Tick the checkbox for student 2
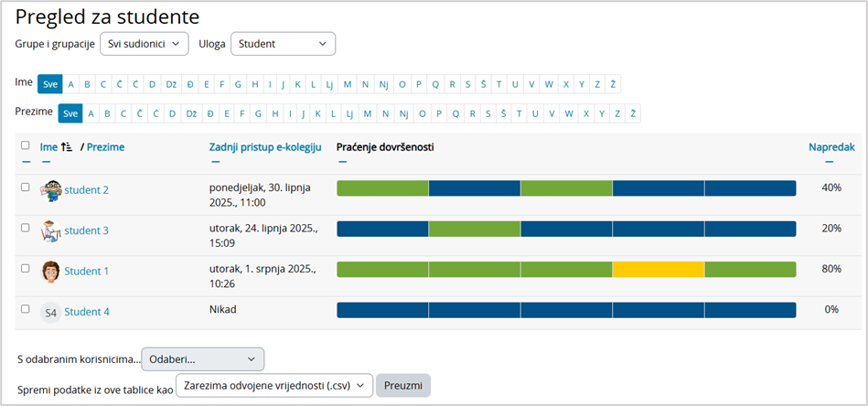Viewport: 868px width, 406px height. [26, 187]
